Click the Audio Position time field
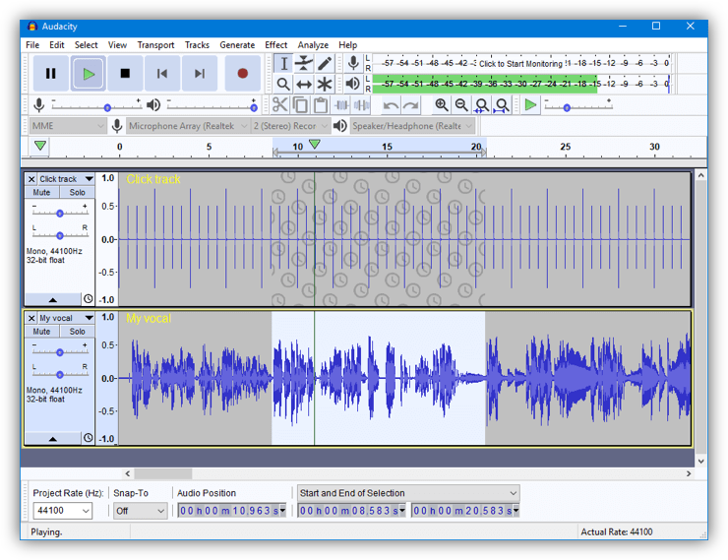 tap(231, 511)
